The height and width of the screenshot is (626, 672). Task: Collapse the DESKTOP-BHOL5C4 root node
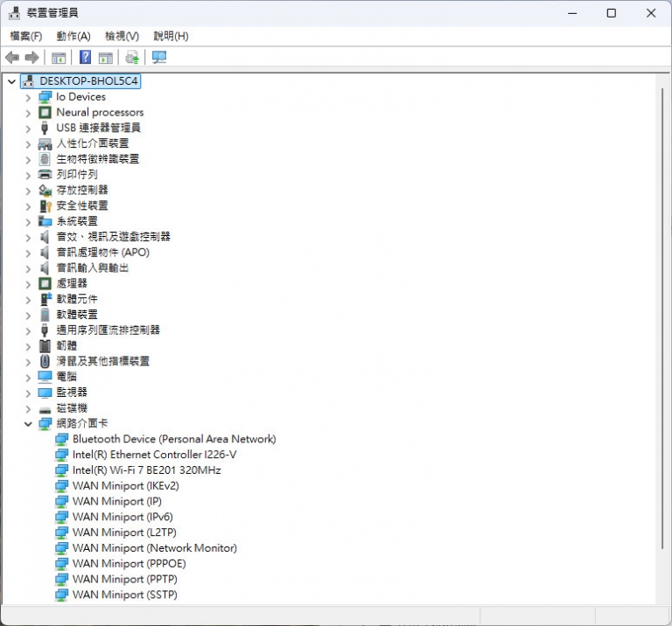(x=11, y=81)
